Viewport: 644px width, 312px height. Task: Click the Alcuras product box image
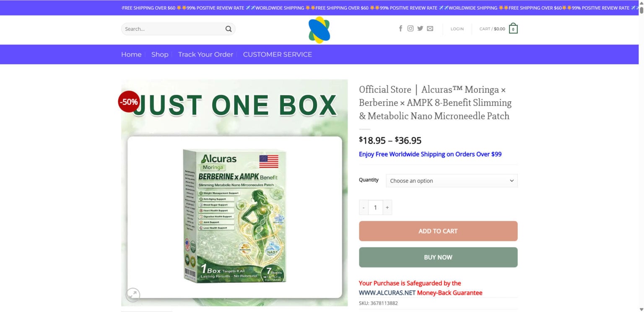click(x=234, y=216)
